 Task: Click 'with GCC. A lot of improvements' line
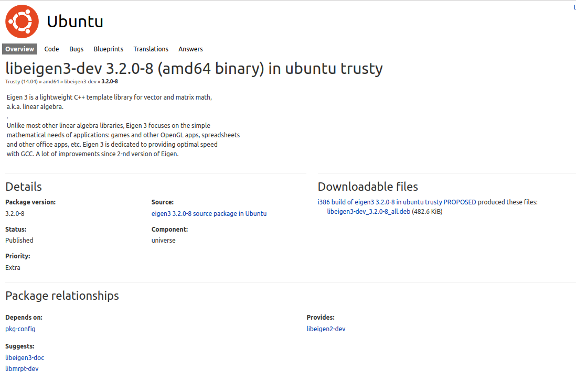(x=92, y=154)
